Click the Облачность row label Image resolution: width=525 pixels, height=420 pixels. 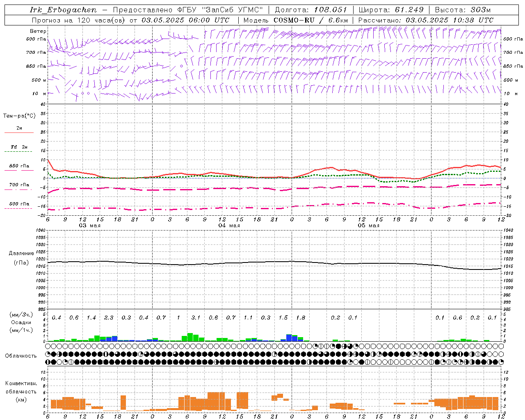[x=21, y=356]
